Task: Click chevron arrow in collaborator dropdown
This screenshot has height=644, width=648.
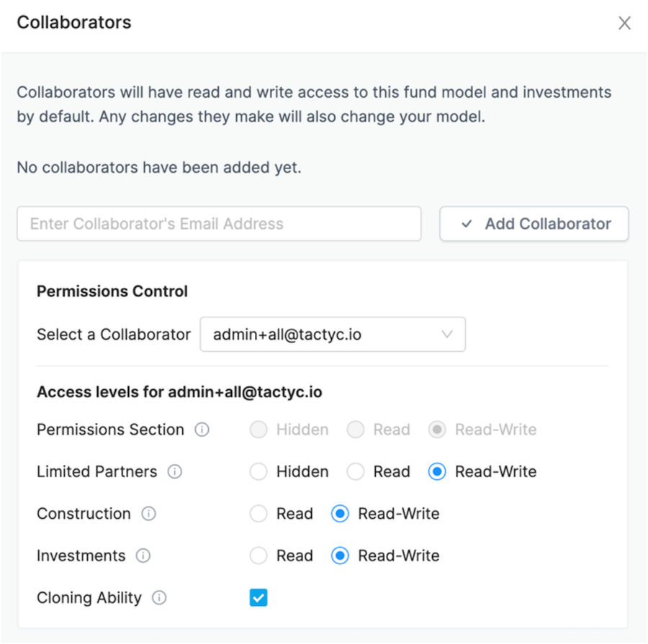Action: [x=447, y=334]
